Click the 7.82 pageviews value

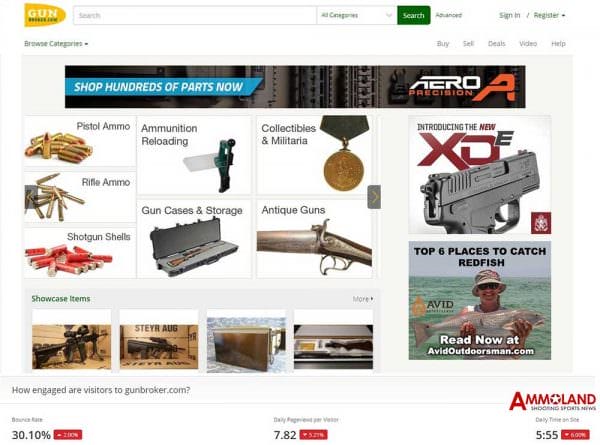[285, 435]
